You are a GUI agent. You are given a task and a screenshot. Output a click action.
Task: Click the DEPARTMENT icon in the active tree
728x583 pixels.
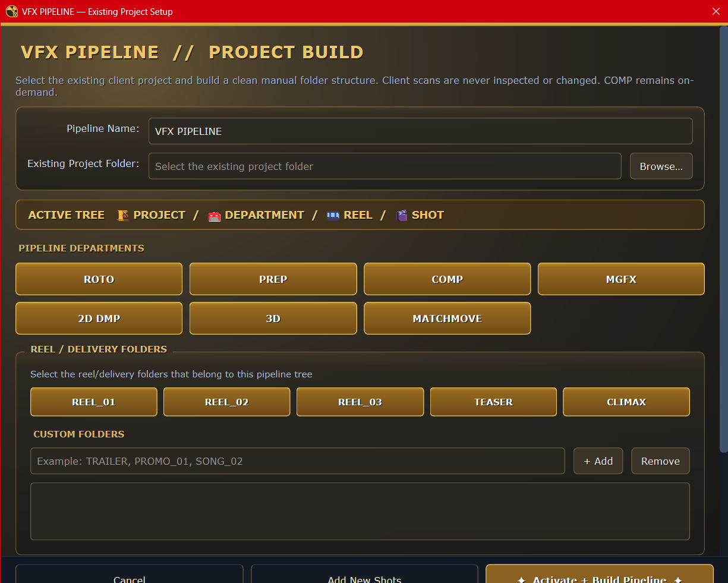coord(215,216)
